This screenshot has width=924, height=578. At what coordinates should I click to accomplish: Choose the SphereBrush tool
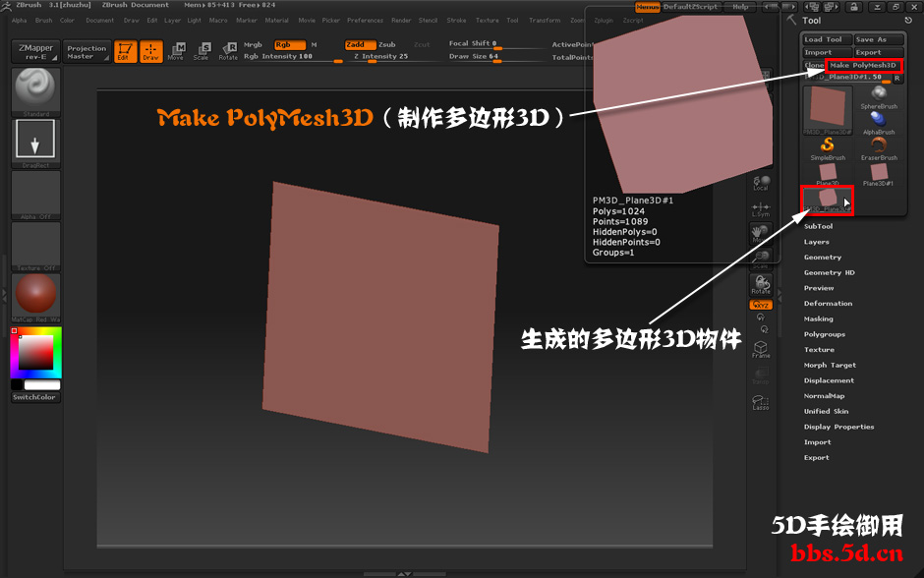tap(879, 97)
